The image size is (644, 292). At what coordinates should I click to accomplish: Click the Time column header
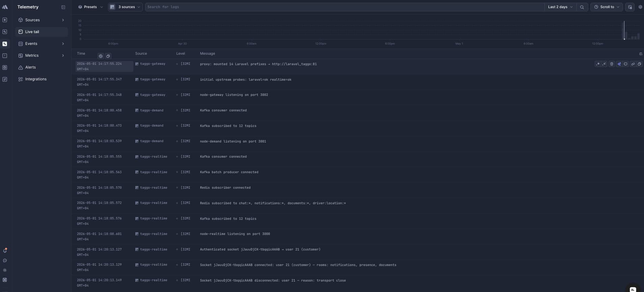pos(81,53)
